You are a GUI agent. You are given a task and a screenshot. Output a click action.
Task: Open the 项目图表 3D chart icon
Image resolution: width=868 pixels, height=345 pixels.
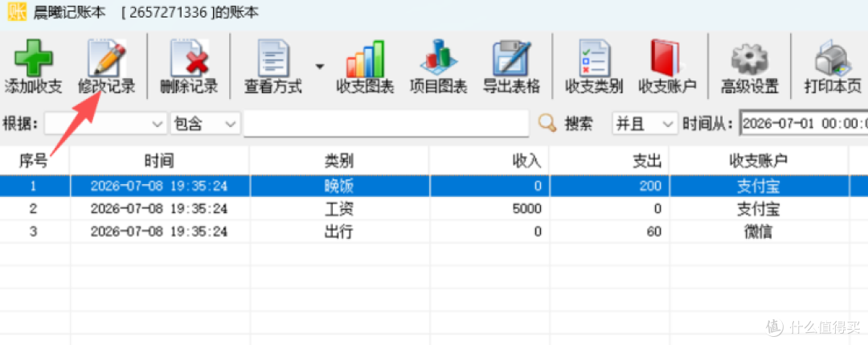(439, 59)
